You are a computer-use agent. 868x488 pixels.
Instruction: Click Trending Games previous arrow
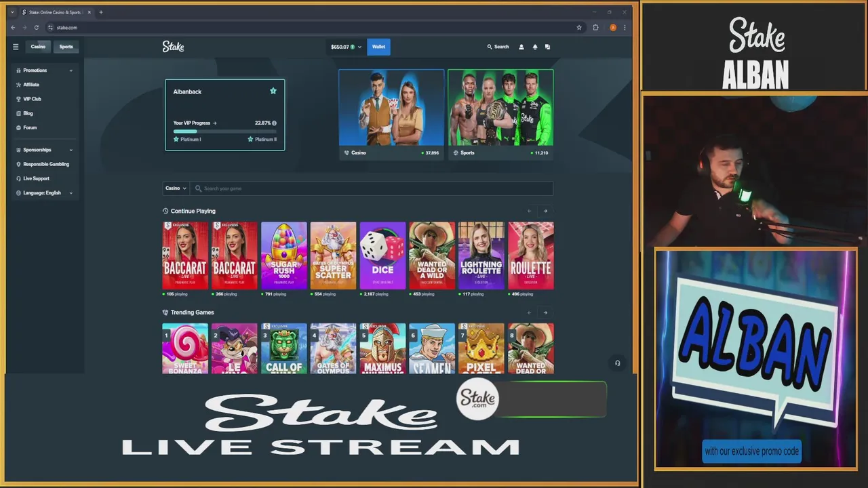pos(530,312)
